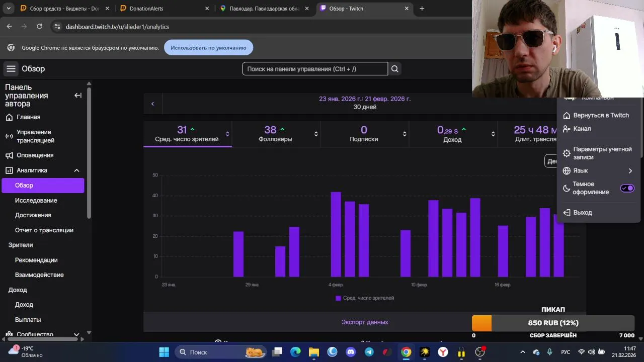Click the broadcast icon for Управление трансляцией
644x362 pixels.
[9, 136]
